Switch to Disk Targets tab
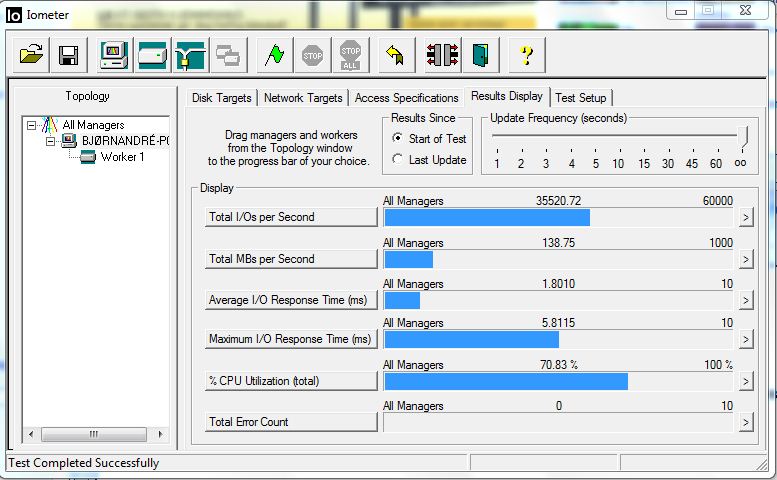777x480 pixels. click(222, 98)
